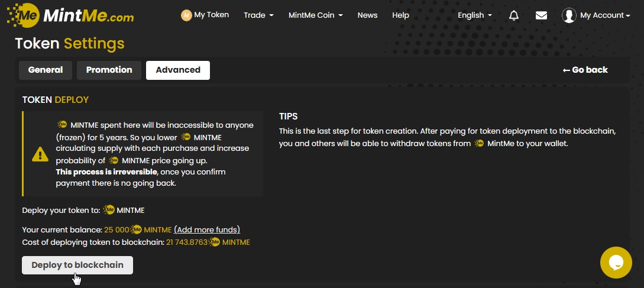The width and height of the screenshot is (644, 288).
Task: Click the Add more funds link
Action: click(207, 229)
